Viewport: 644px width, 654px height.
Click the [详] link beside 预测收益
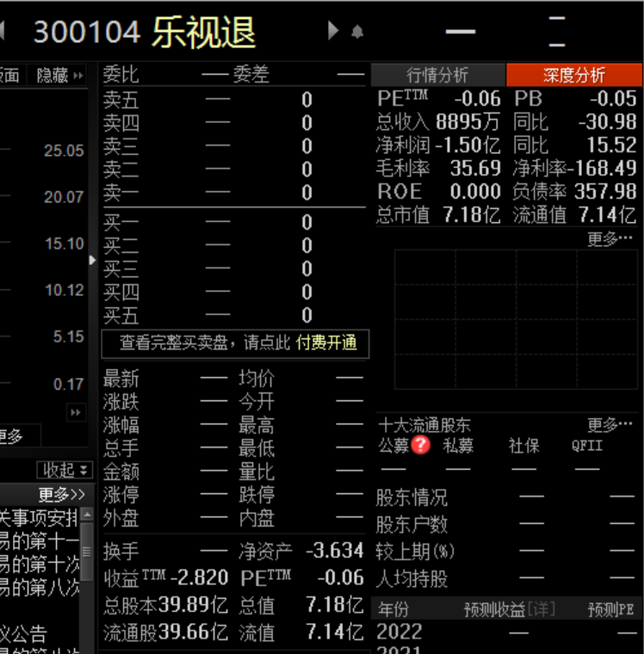coord(541,609)
